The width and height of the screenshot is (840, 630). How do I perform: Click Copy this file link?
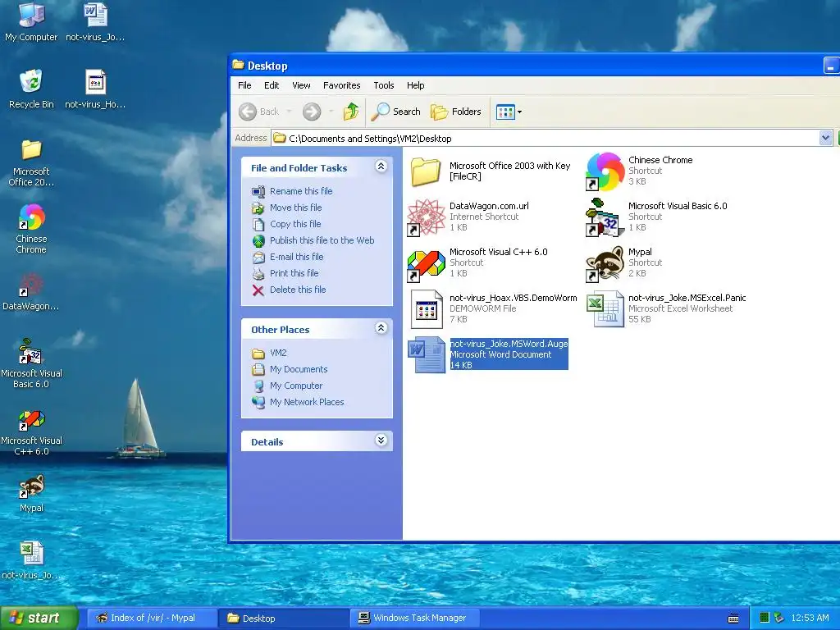tap(295, 224)
